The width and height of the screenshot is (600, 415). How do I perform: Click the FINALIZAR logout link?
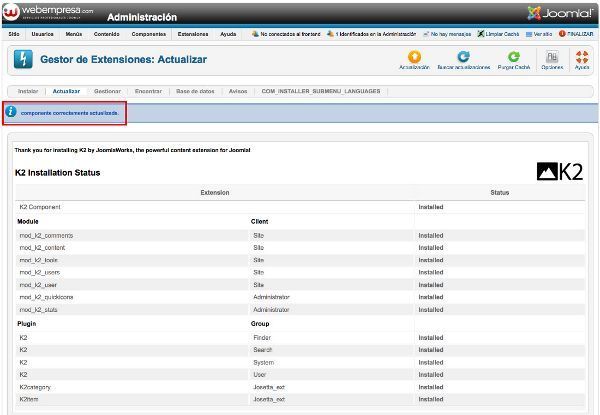(x=576, y=34)
